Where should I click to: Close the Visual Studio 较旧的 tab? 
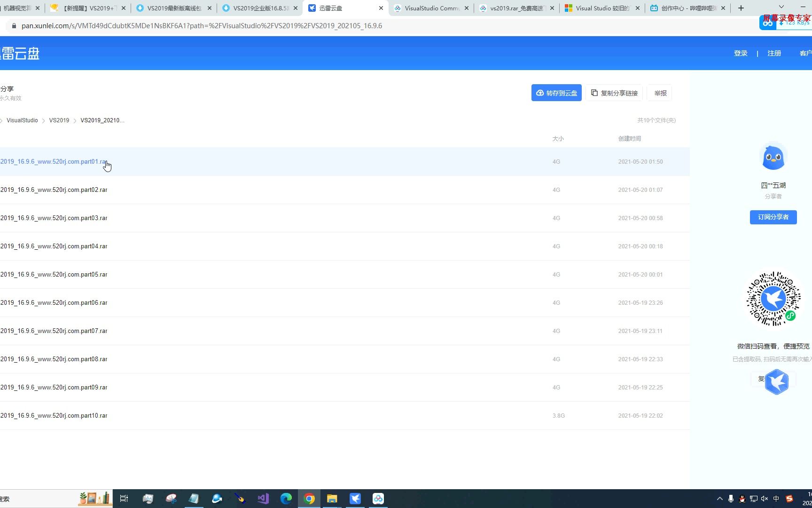click(638, 8)
